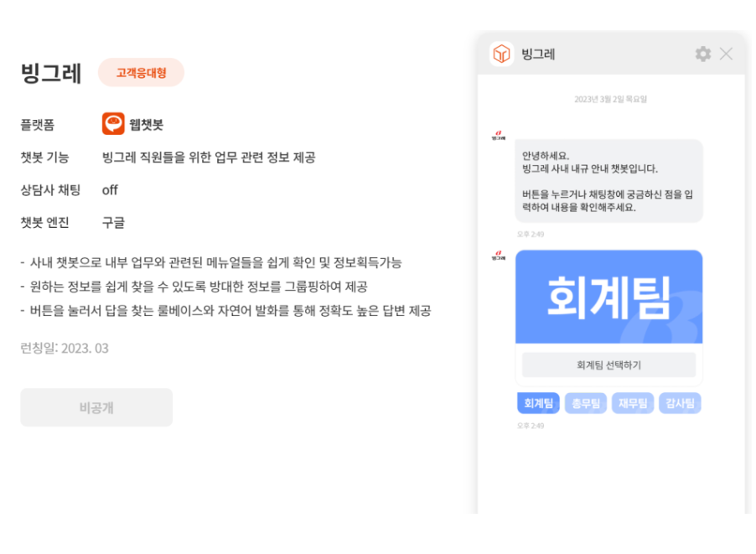Image resolution: width=756 pixels, height=554 pixels.
Task: Select the 총무팀 quick reply chip
Action: (585, 403)
